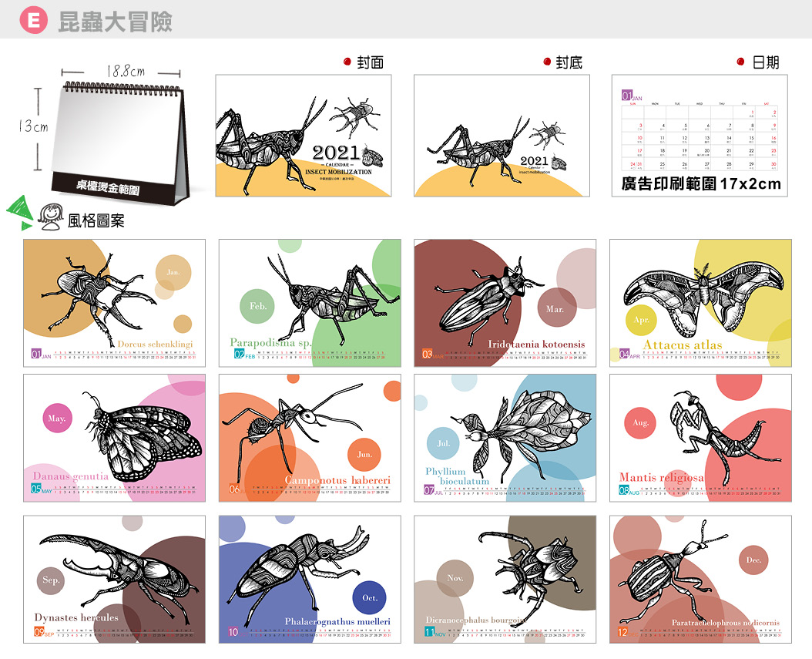Select the February Parapodisma grasshopper page

(x=310, y=303)
